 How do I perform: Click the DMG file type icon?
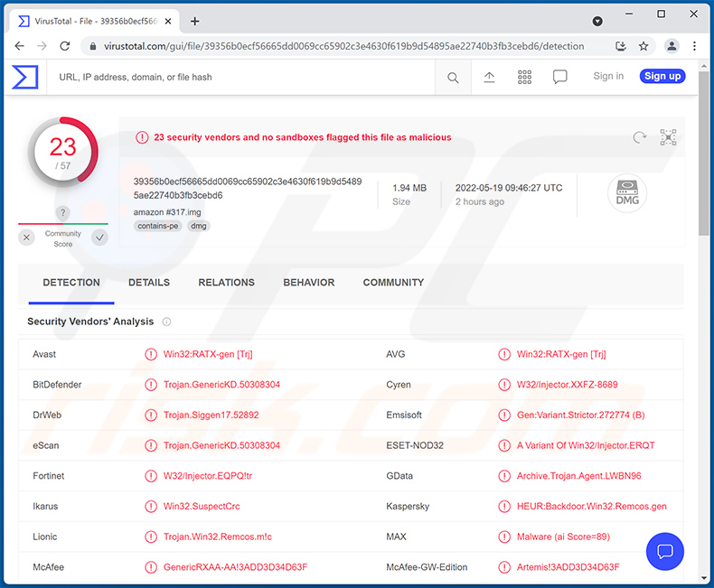(x=627, y=193)
